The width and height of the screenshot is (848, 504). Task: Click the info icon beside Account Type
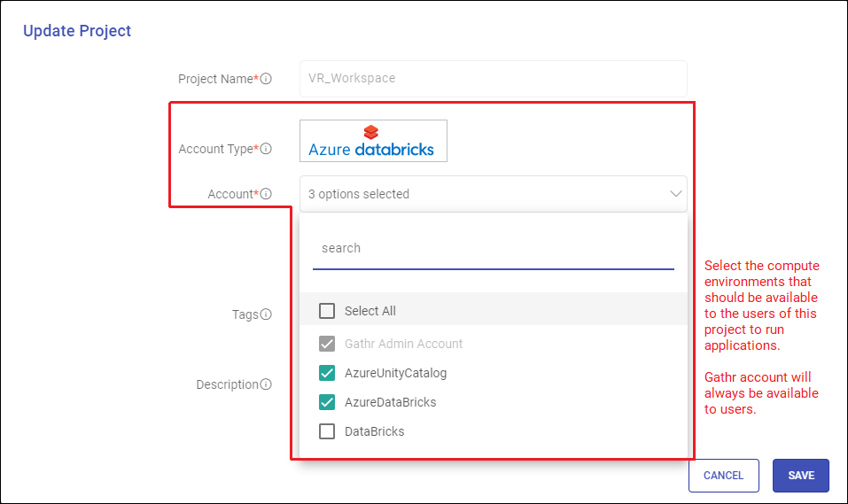[x=266, y=149]
